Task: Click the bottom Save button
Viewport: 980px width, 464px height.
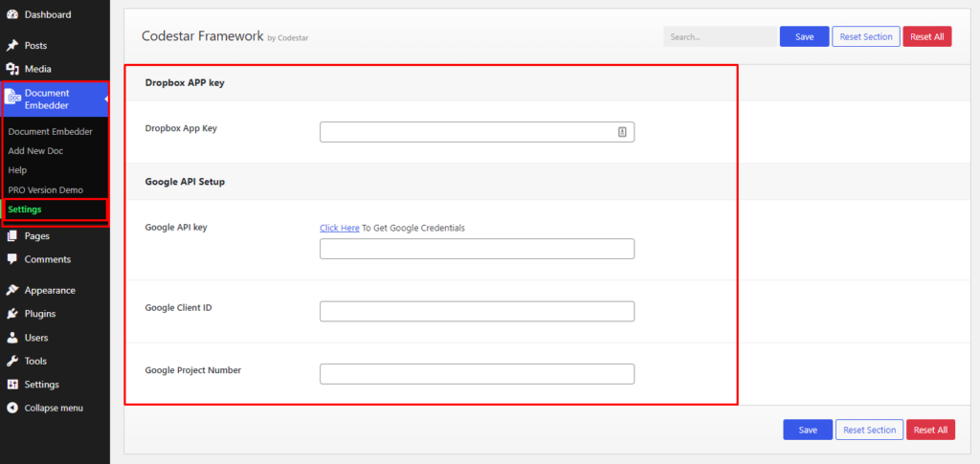Action: 808,430
